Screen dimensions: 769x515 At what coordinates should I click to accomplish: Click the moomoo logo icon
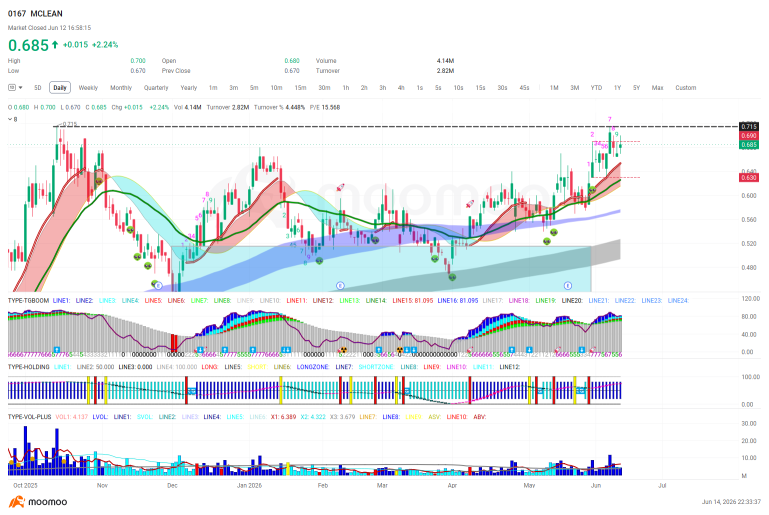(x=17, y=502)
